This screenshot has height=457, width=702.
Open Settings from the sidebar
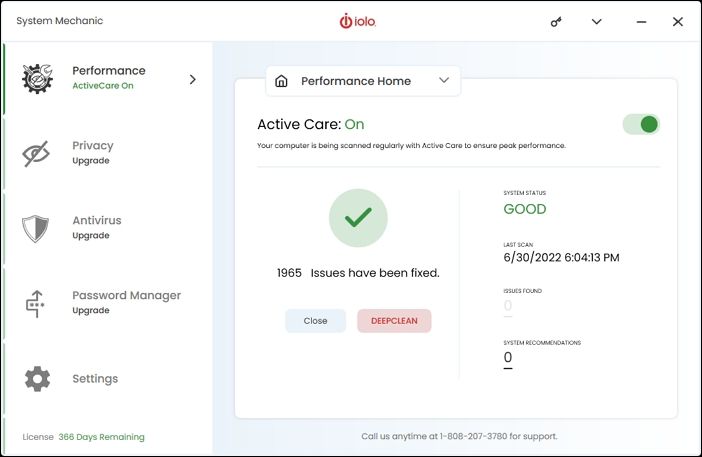click(x=108, y=379)
